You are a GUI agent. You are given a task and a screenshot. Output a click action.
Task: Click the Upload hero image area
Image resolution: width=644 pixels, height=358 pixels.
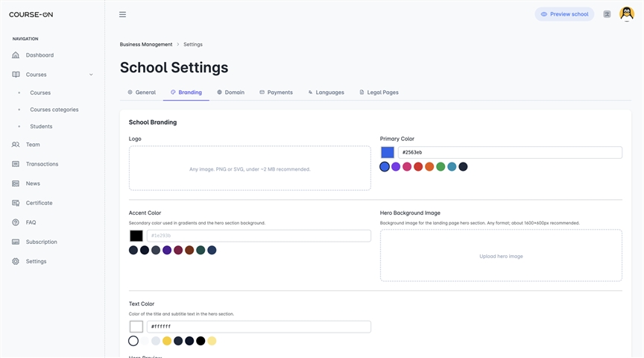[501, 256]
